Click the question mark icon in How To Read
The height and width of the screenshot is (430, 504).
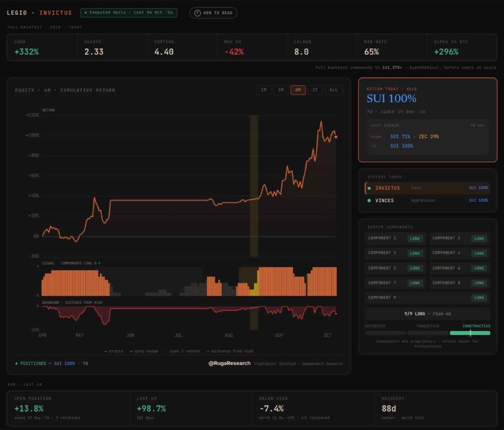click(x=197, y=13)
